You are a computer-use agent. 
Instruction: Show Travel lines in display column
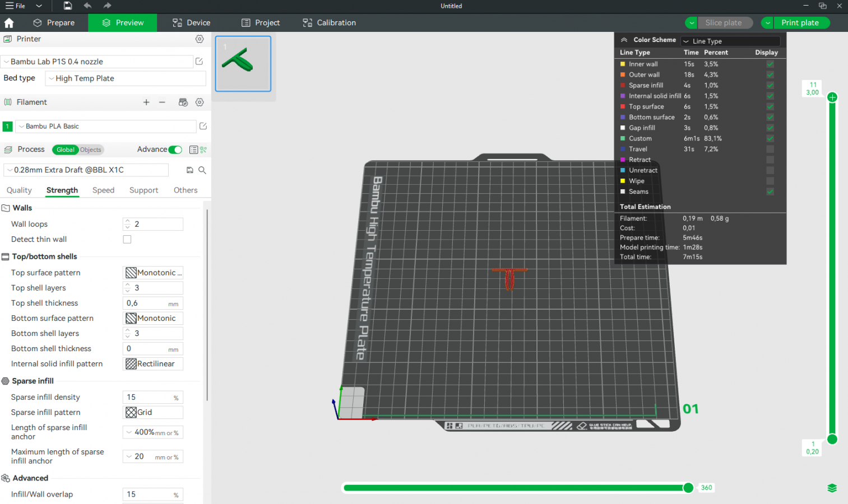(x=770, y=149)
